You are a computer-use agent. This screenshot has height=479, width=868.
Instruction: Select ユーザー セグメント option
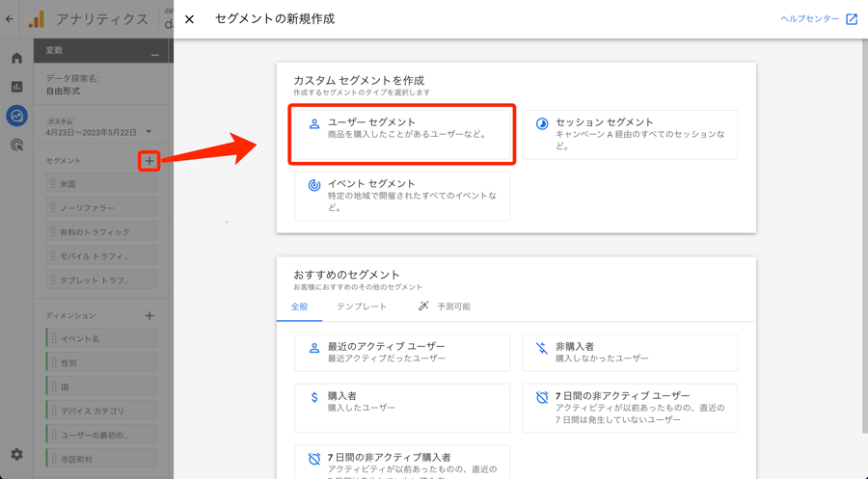(x=402, y=134)
